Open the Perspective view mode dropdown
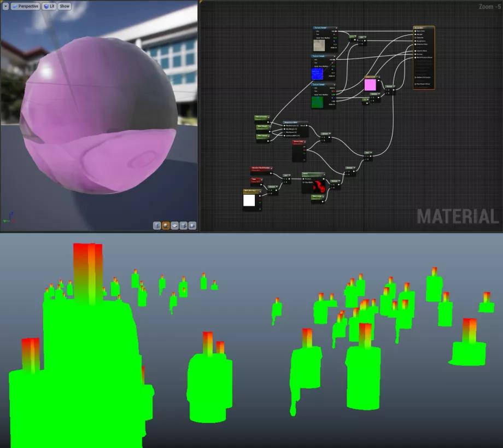The height and width of the screenshot is (448, 503). [25, 6]
